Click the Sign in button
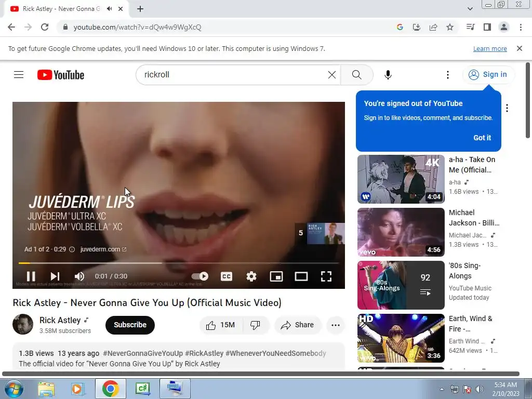 point(488,75)
